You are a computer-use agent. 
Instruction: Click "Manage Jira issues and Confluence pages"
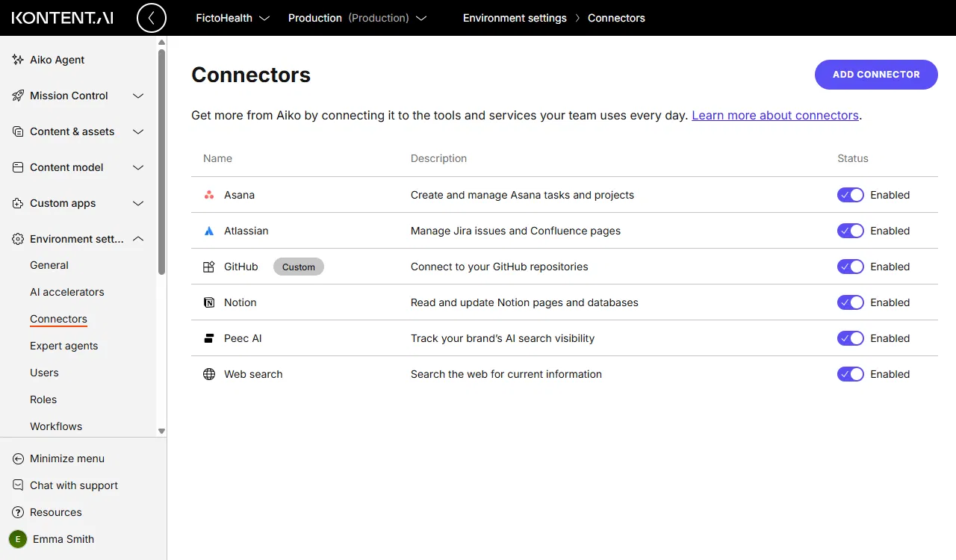pyautogui.click(x=515, y=231)
